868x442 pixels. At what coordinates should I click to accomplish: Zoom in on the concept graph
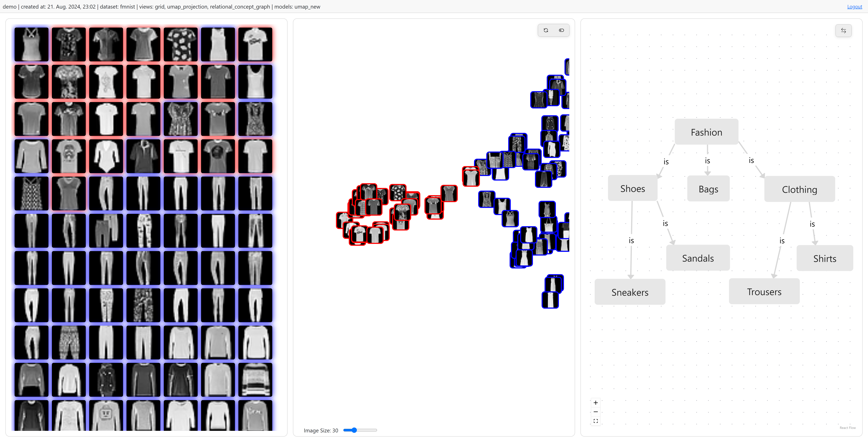[596, 403]
